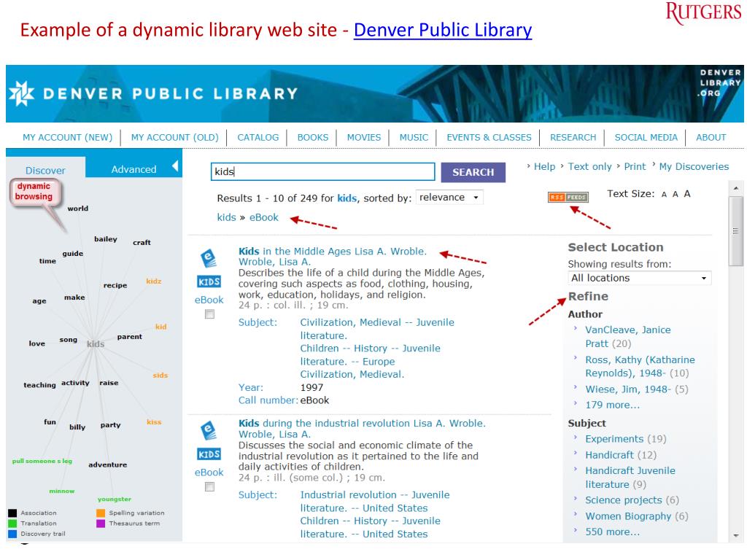Check the box under first eBook result
This screenshot has height=560, width=747.
[209, 314]
